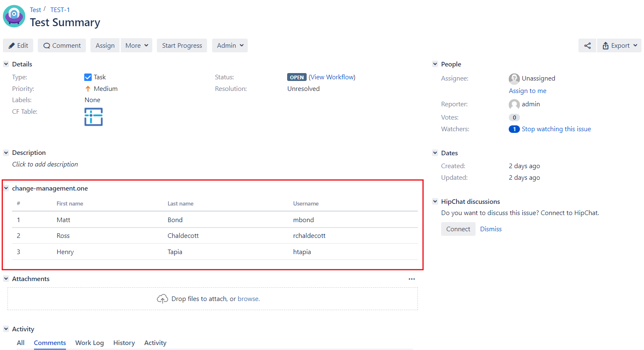Viewport: 644px width, 350px height.
Task: Click the Votes counter badge
Action: 514,117
